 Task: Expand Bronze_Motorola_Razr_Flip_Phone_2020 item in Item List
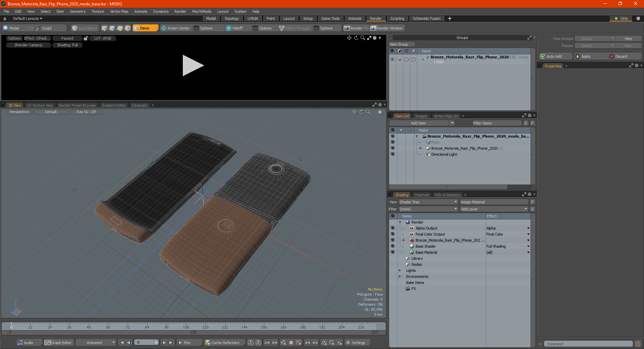421,148
